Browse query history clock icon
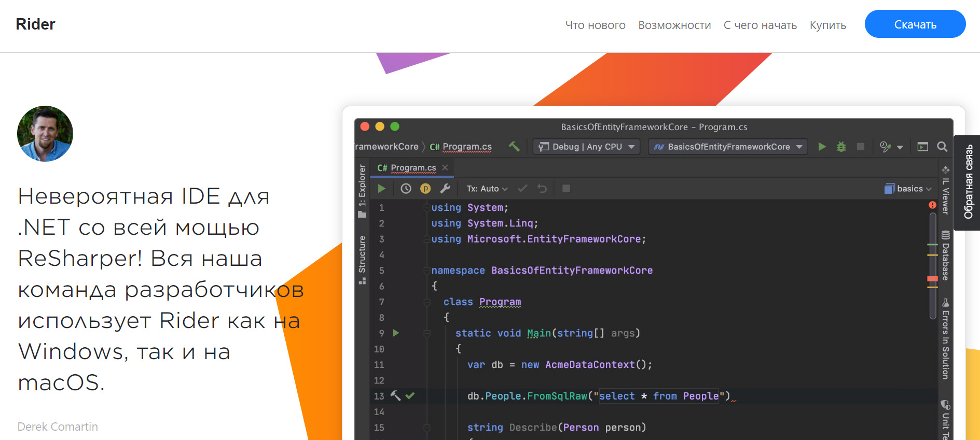This screenshot has width=980, height=440. (x=406, y=189)
